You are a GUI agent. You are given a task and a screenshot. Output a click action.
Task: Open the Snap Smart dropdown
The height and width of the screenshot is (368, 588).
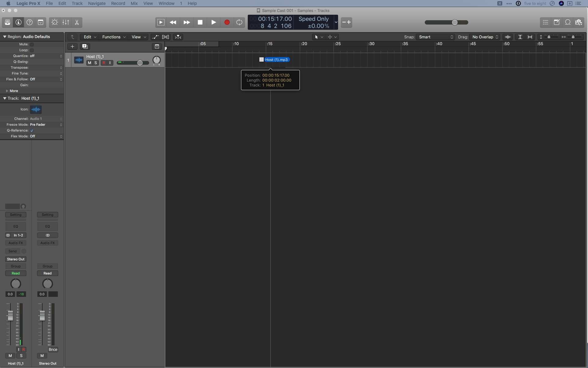[435, 37]
